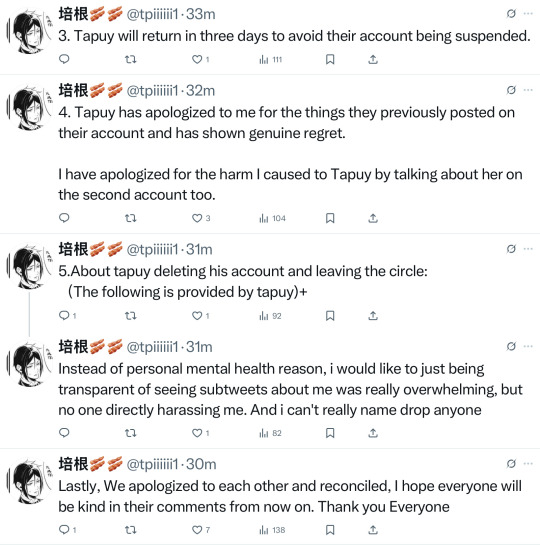
Task: Bookmark the '3. Tapuy will return' tweet
Action: click(x=330, y=59)
